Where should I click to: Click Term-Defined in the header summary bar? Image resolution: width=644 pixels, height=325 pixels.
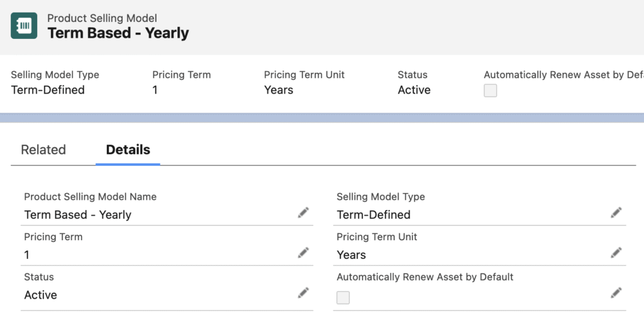(48, 90)
